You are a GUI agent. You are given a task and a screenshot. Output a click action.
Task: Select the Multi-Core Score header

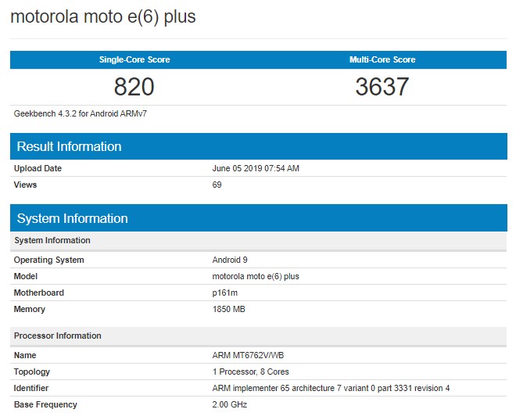point(382,59)
